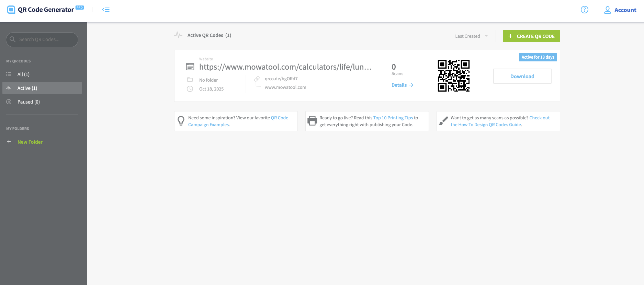Click the Active QR Codes (1) heading
Screen dimensions: 644x285
[209, 35]
